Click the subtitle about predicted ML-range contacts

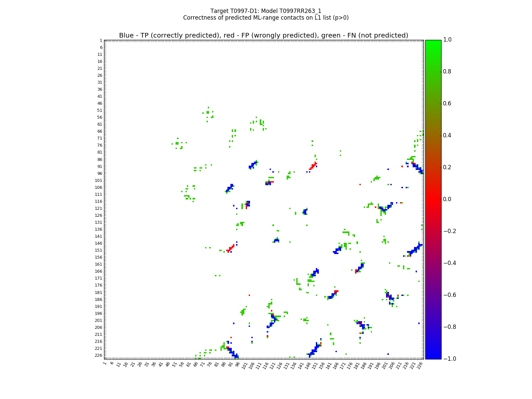(x=266, y=18)
